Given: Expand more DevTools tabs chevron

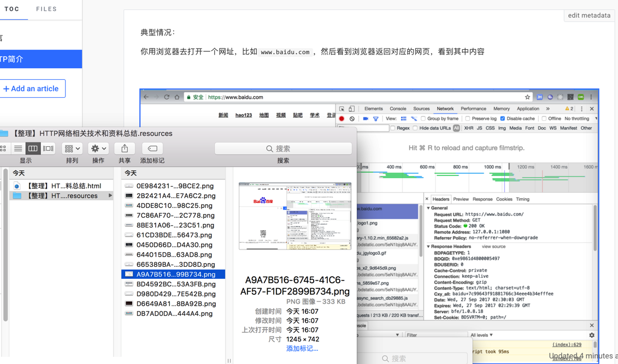Looking at the screenshot, I should pyautogui.click(x=548, y=109).
